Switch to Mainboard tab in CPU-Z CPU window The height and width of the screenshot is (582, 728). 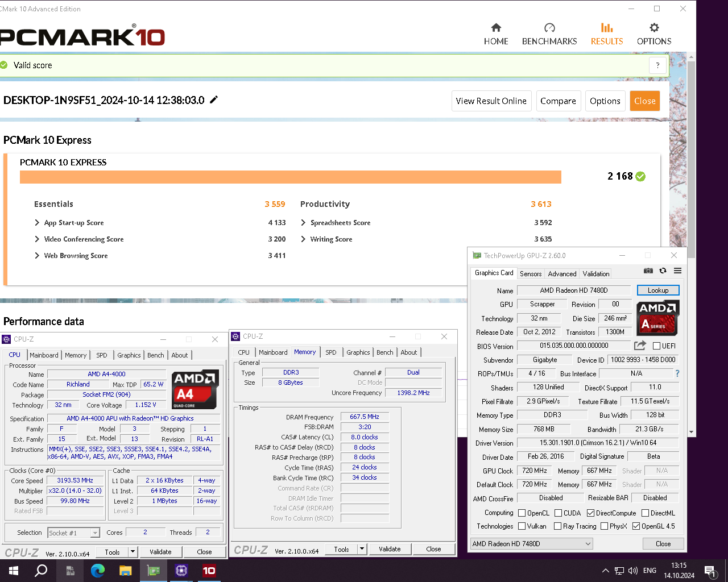44,355
